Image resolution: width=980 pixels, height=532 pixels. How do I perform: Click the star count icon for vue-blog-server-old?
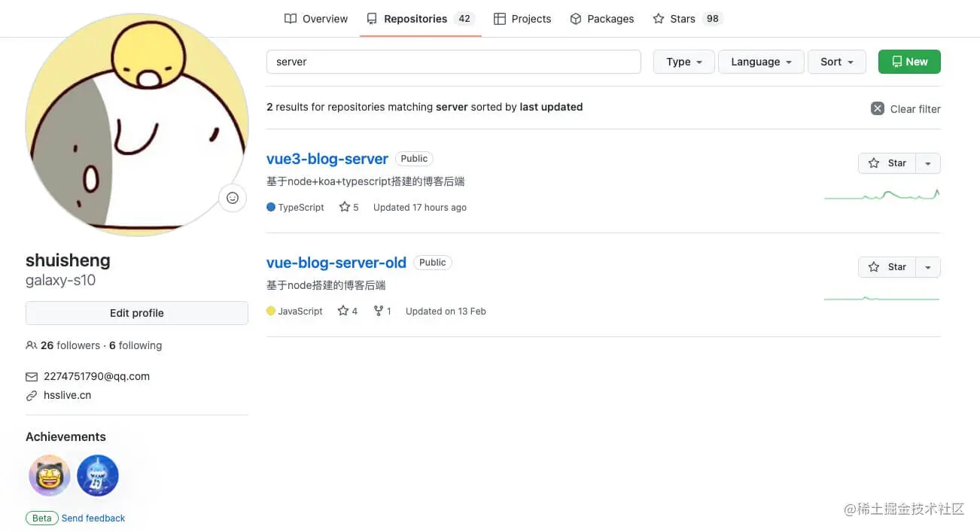pos(343,311)
